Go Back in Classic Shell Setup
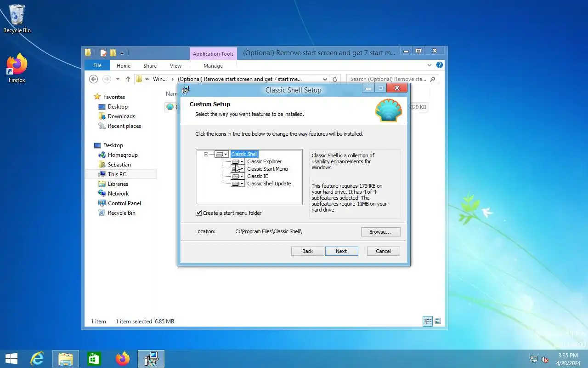Viewport: 588px width, 368px height. point(307,251)
